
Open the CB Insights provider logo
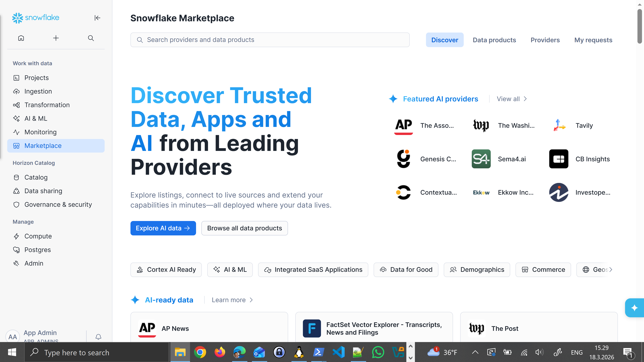[558, 159]
